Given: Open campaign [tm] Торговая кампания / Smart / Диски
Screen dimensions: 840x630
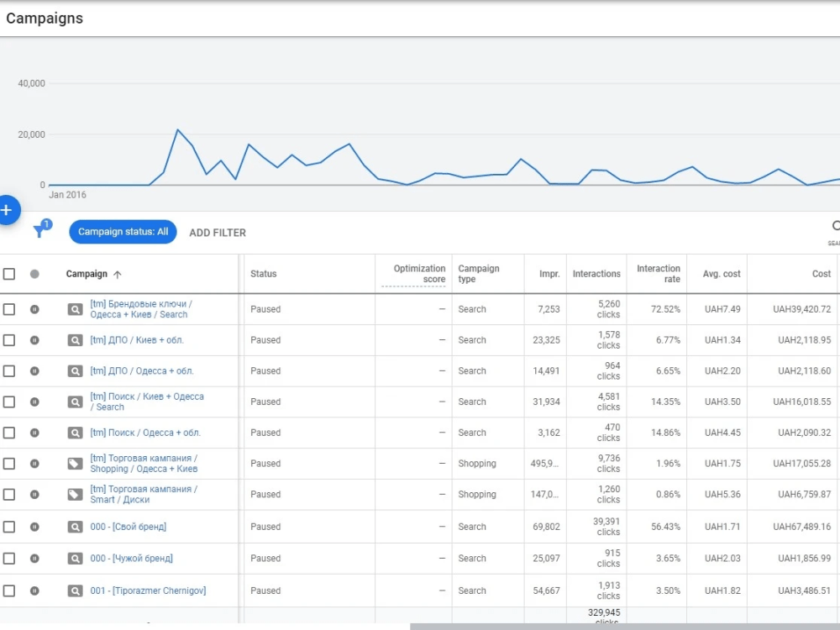Looking at the screenshot, I should point(144,495).
